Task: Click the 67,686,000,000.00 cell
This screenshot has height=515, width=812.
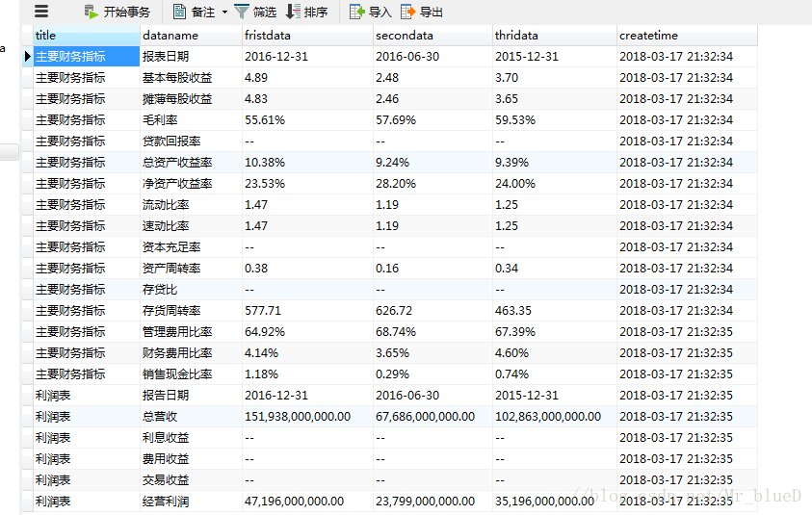Action: 432,417
